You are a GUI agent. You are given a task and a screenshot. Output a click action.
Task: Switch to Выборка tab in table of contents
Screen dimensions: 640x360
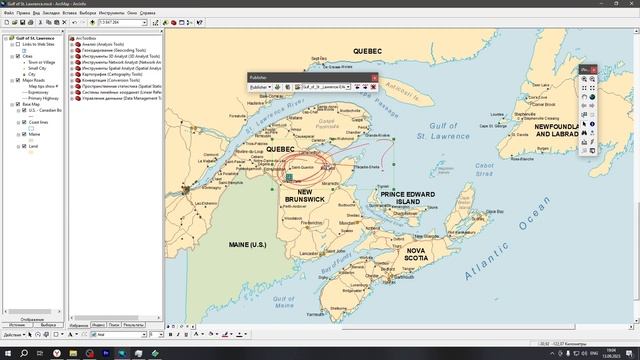[48, 325]
